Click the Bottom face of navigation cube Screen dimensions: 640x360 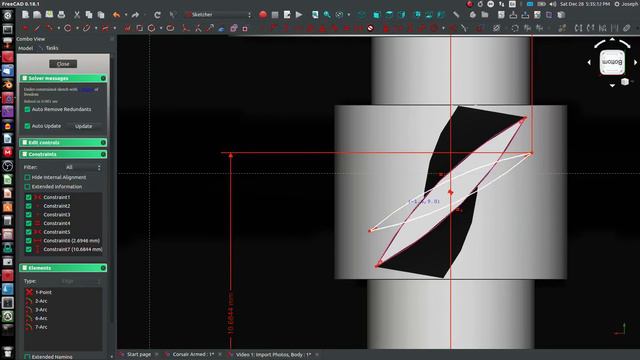[x=612, y=62]
